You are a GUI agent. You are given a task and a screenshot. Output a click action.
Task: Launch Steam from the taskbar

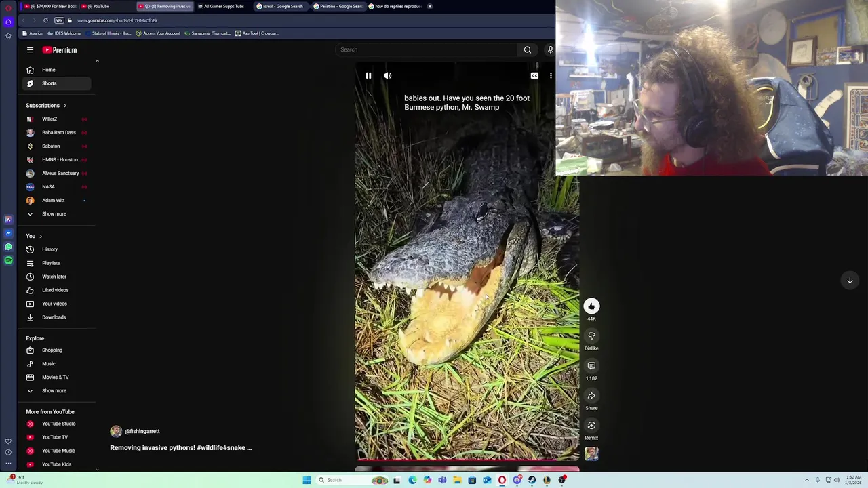coord(532,480)
